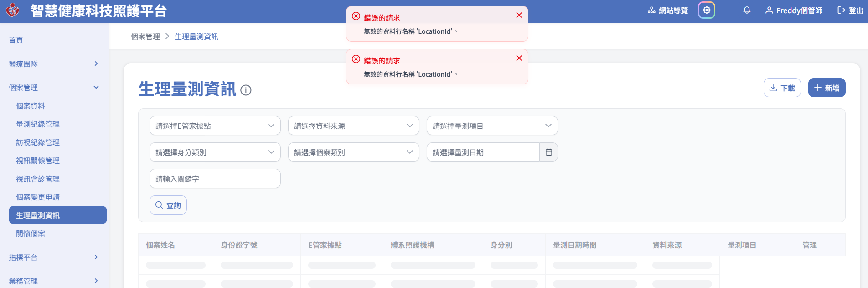Click the info icon beside 生理量測資訊 title

click(x=246, y=90)
